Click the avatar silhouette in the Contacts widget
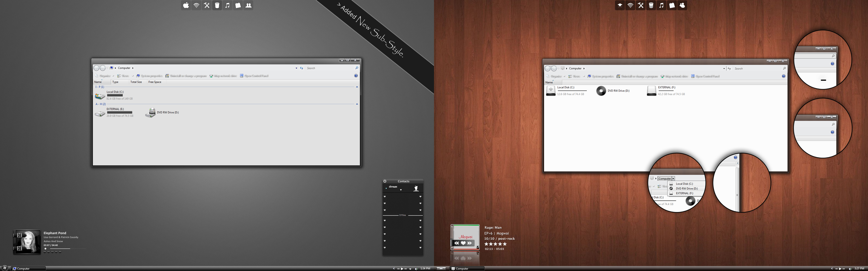 416,189
